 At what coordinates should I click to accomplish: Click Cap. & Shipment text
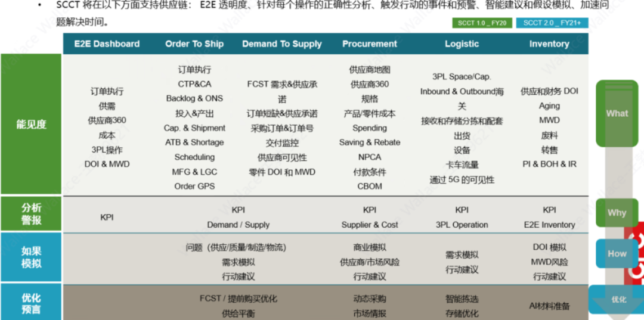coord(194,128)
